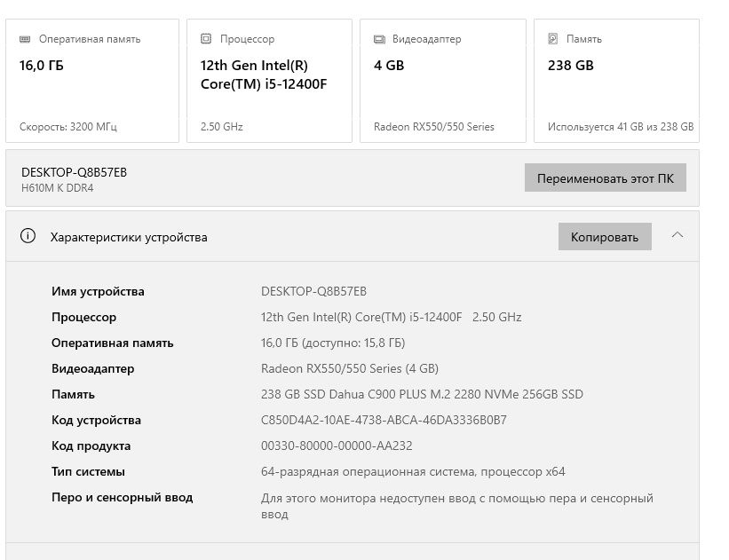The height and width of the screenshot is (560, 729).
Task: Click the Radeon RX550/550 Series card subtitle
Action: (x=434, y=127)
